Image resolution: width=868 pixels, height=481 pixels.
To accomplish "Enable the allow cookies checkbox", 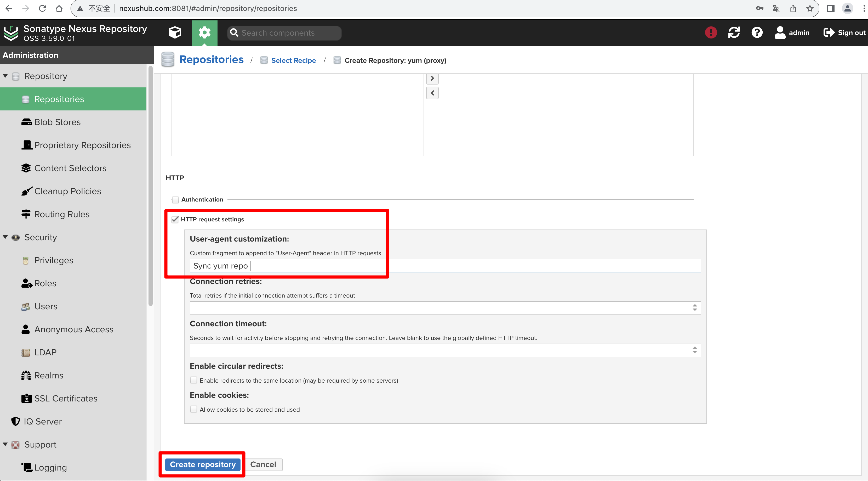I will click(194, 409).
